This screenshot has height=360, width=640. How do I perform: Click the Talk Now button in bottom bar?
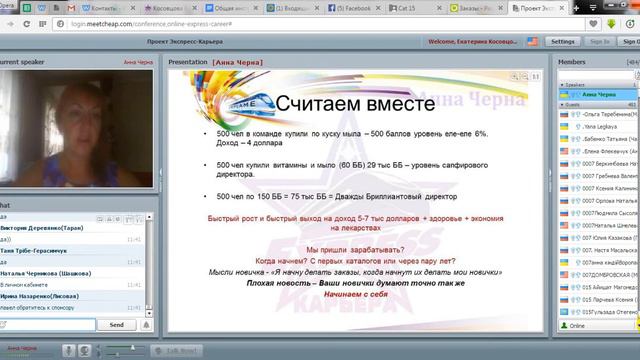tap(176, 351)
